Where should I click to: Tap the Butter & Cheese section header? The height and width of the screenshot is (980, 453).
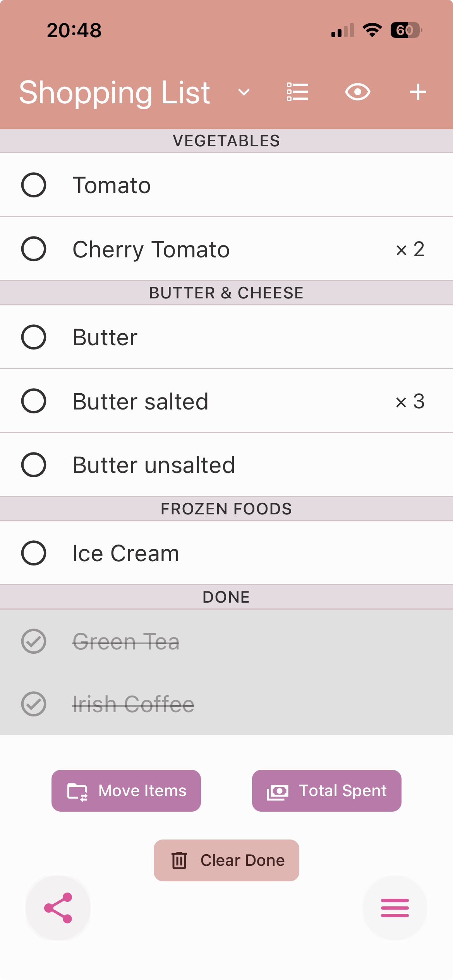click(226, 293)
